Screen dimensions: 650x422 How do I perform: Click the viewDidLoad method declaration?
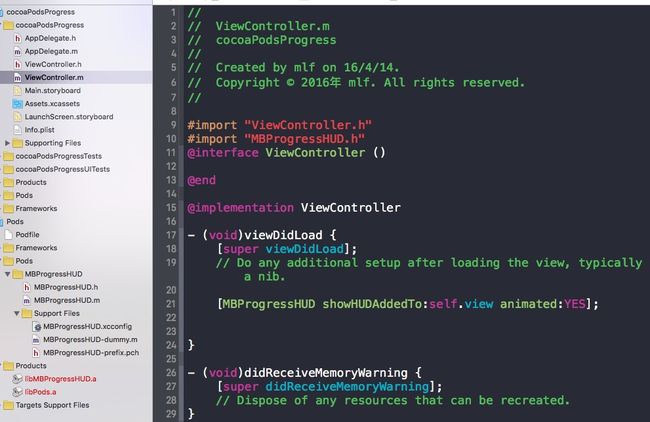pos(283,235)
